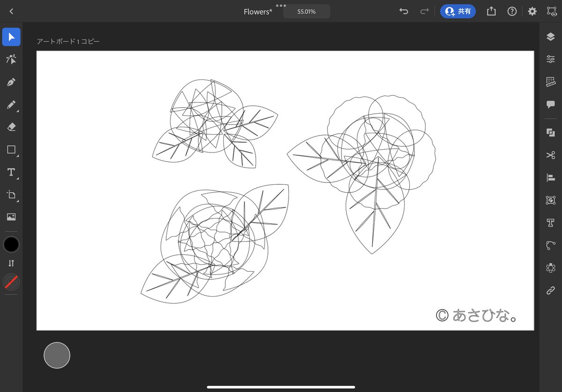Select the © あさひな。 text object
Screen dimensions: 562x392
(477, 316)
